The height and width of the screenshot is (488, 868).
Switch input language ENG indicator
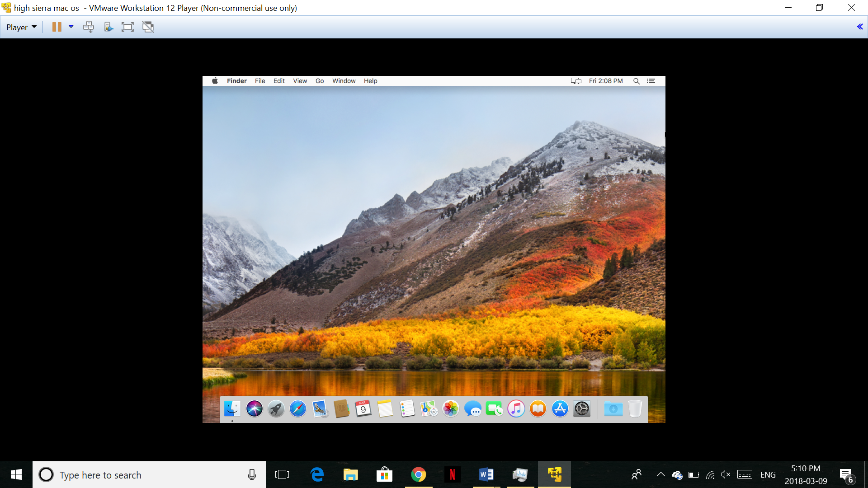[768, 475]
